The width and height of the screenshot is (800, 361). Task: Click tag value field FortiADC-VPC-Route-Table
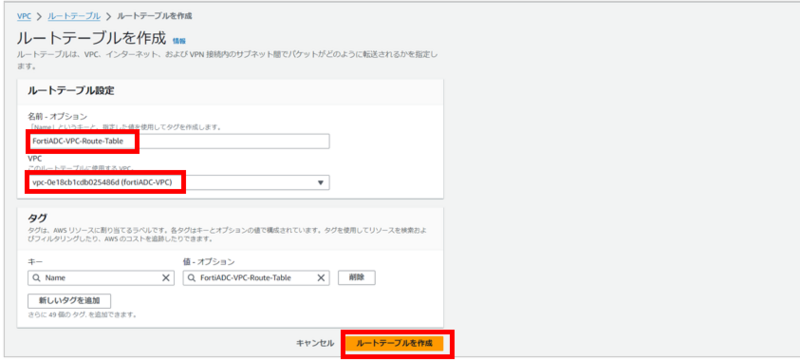click(256, 278)
